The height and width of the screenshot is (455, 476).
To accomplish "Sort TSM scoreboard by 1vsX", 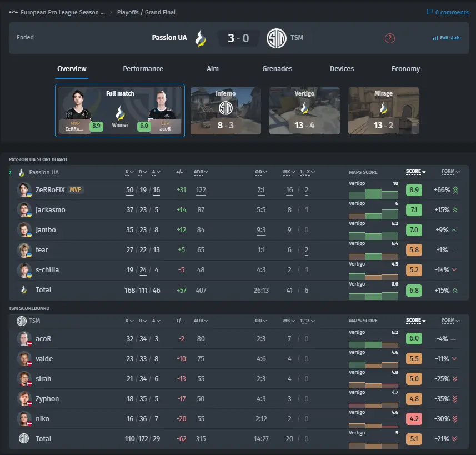I will point(307,321).
